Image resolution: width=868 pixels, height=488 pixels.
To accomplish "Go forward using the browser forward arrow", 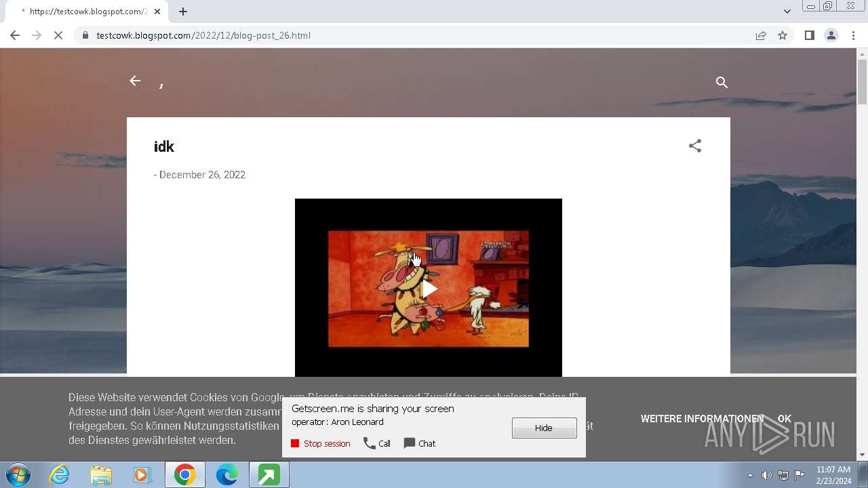I will [x=37, y=35].
